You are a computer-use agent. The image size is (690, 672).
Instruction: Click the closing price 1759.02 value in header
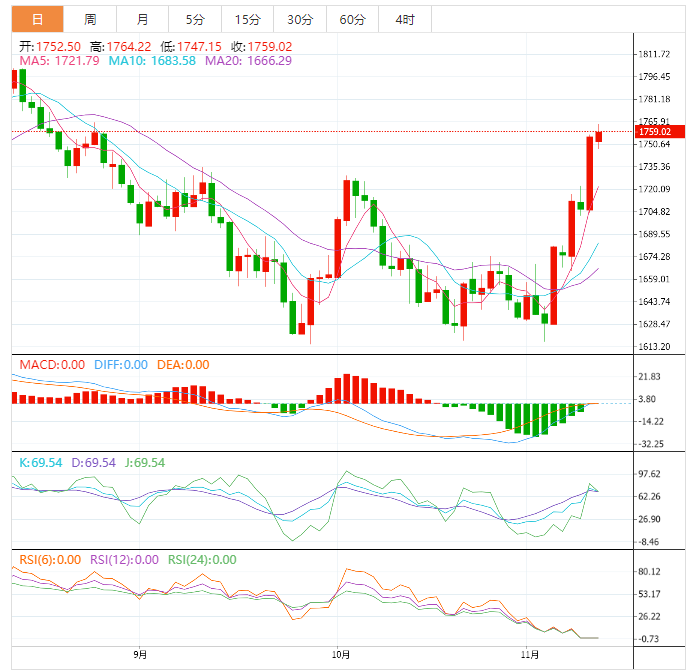(x=270, y=47)
